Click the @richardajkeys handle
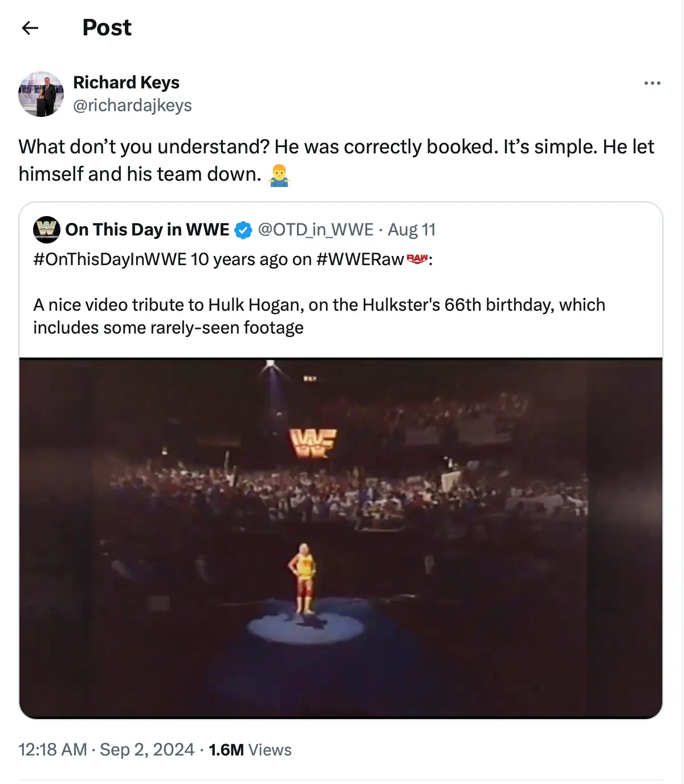684x784 pixels. point(132,105)
